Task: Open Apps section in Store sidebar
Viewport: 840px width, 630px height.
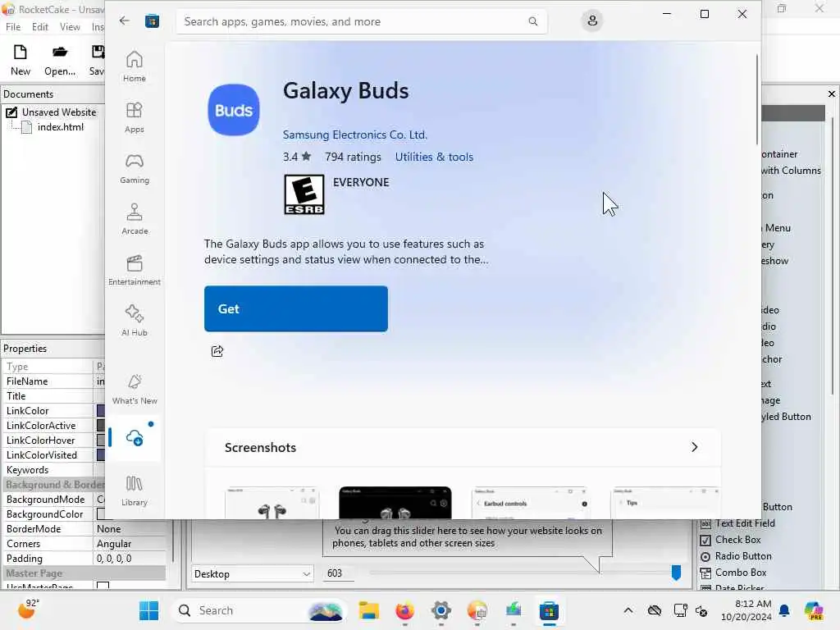Action: 134,117
